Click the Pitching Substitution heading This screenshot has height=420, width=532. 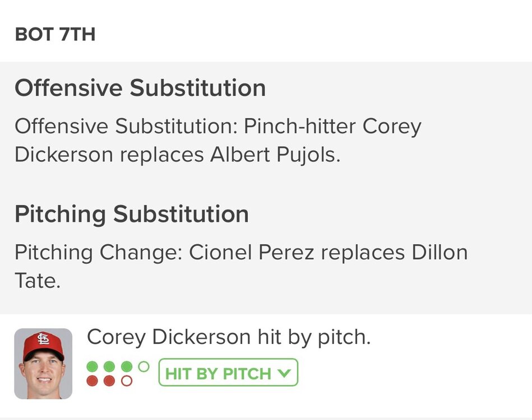132,214
